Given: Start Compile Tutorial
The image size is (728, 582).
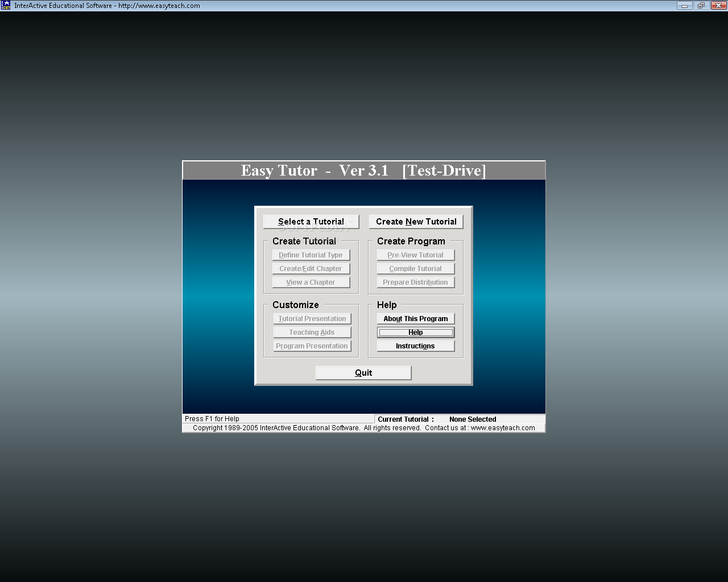Looking at the screenshot, I should [416, 269].
